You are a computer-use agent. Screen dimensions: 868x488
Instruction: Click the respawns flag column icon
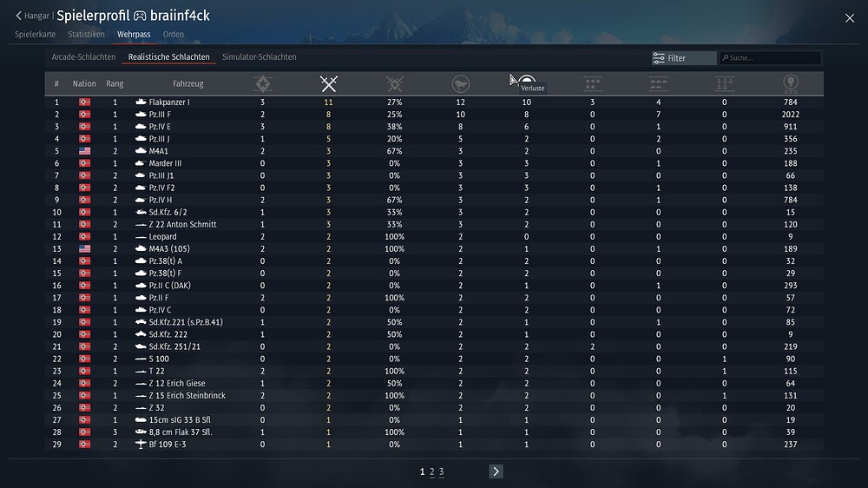[461, 84]
